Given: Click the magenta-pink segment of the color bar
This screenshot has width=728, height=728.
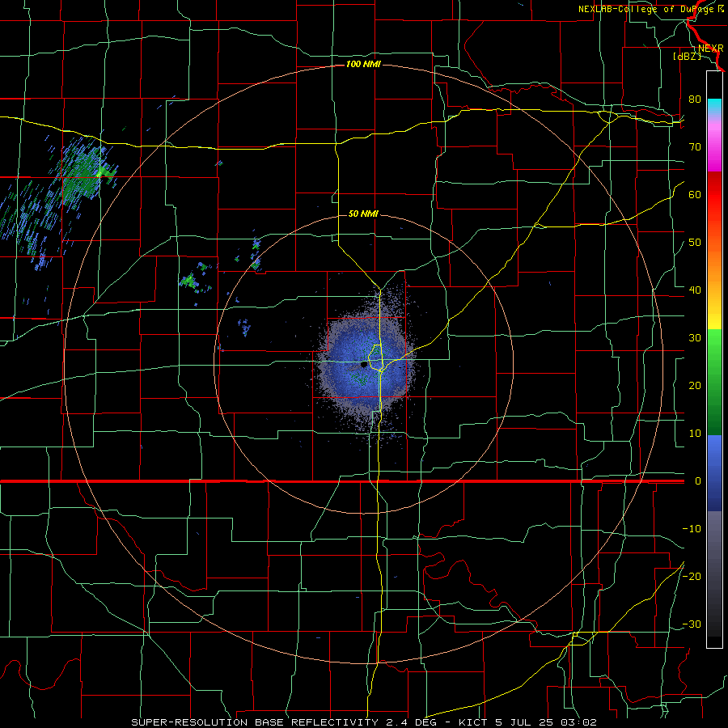Looking at the screenshot, I should pos(714,145).
